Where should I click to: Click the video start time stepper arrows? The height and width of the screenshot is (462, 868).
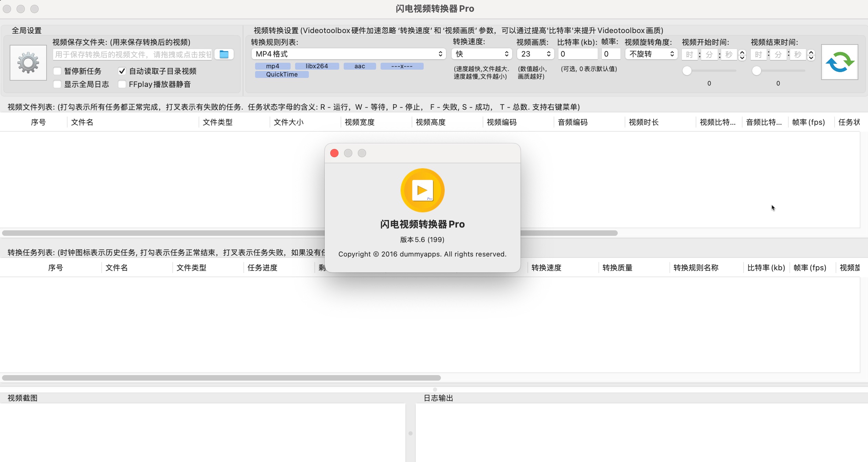(x=743, y=54)
